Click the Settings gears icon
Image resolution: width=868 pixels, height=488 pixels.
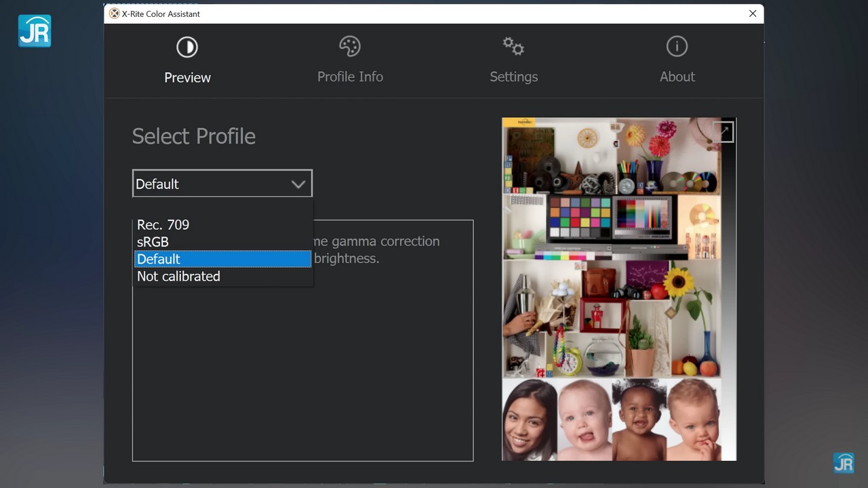(513, 46)
